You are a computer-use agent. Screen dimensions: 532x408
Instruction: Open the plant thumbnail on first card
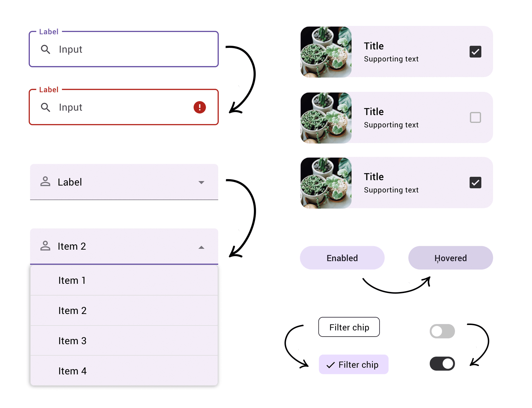[326, 52]
